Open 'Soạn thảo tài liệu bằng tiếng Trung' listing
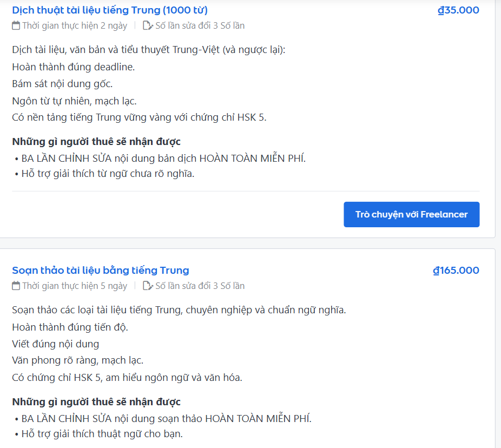This screenshot has height=448, width=501. (100, 270)
